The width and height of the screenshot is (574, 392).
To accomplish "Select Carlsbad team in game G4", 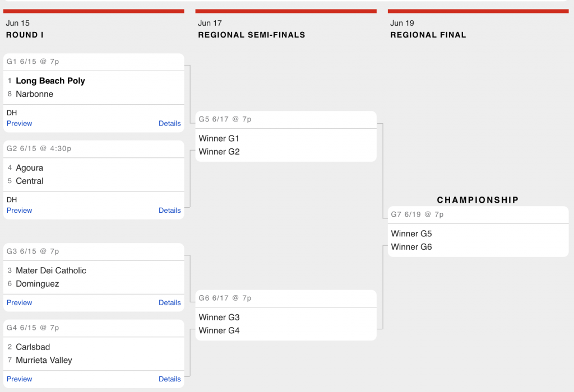I will 33,347.
